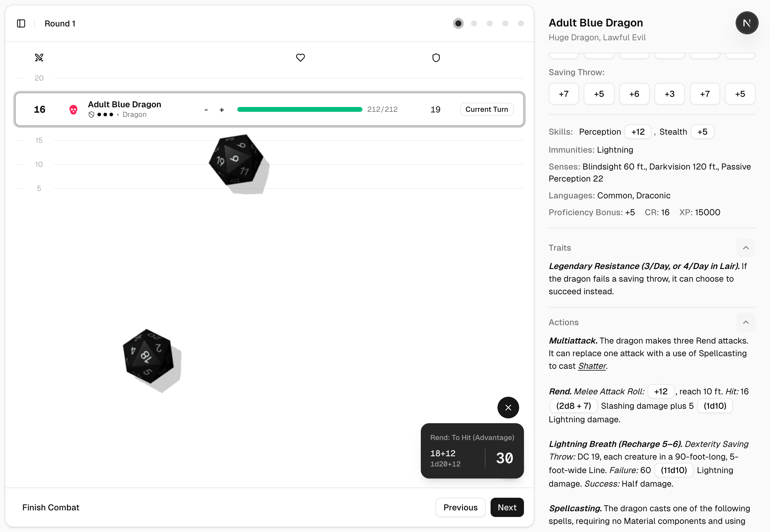Screen dimensions: 770x532
Task: Click the red skull monster icon
Action: (73, 109)
